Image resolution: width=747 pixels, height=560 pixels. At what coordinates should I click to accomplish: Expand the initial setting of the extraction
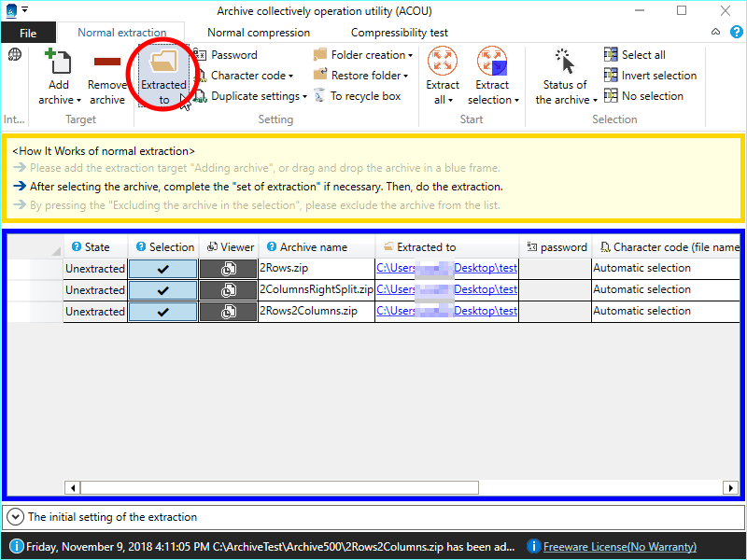point(16,516)
